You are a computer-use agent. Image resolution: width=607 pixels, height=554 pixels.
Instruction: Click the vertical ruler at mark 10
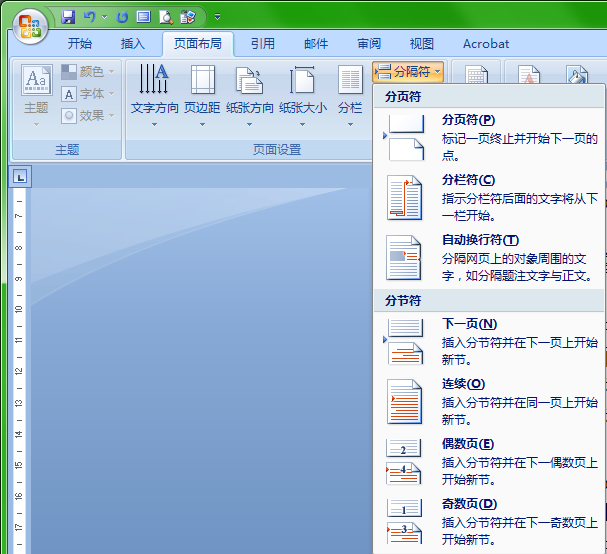coord(18,309)
